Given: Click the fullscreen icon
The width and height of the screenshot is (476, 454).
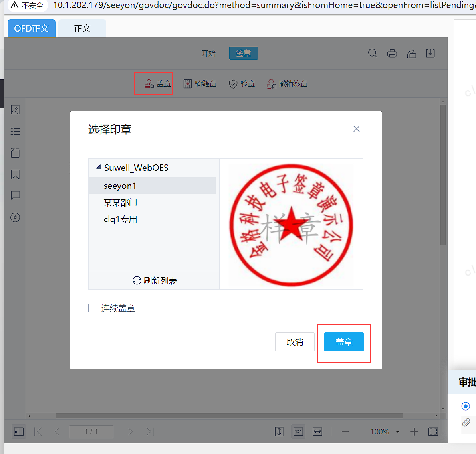Looking at the screenshot, I should coord(433,432).
